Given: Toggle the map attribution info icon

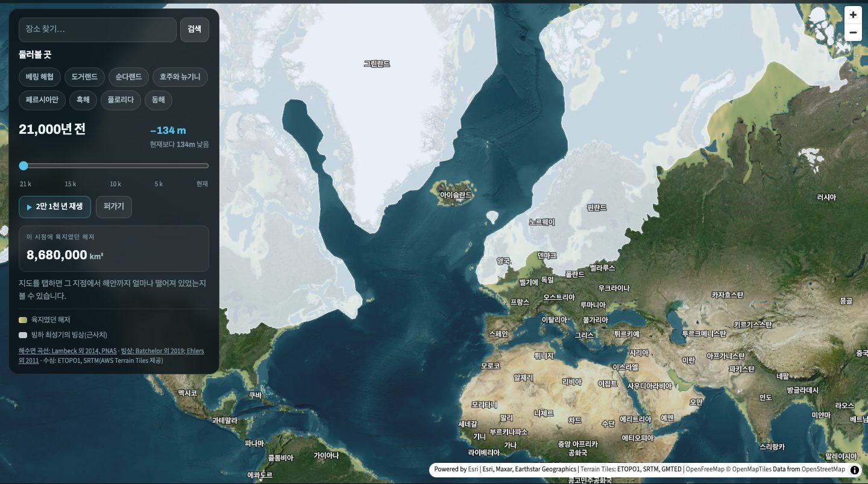Looking at the screenshot, I should [855, 470].
